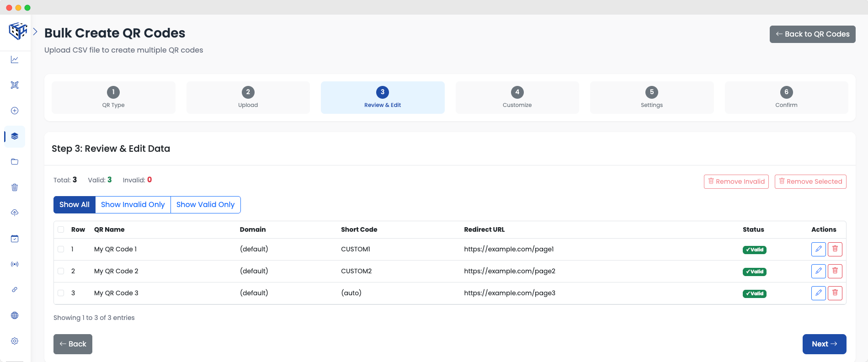Click the Next button

(824, 344)
